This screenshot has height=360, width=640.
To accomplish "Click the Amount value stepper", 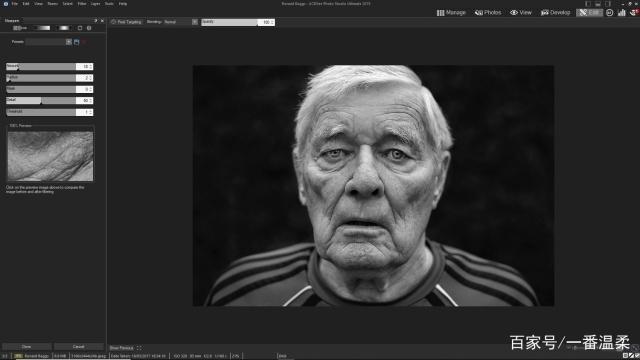I will 91,67.
